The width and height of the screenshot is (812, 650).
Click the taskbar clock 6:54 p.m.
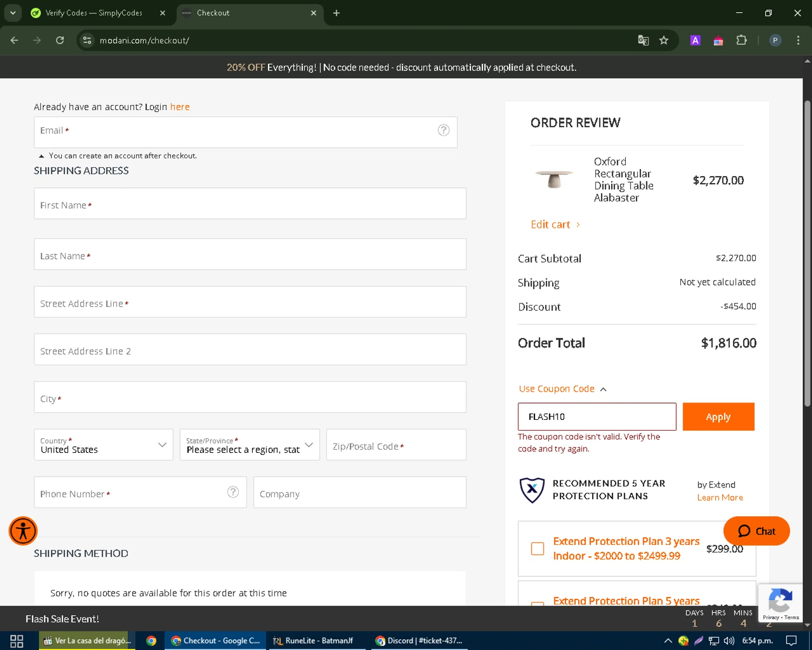click(x=757, y=641)
